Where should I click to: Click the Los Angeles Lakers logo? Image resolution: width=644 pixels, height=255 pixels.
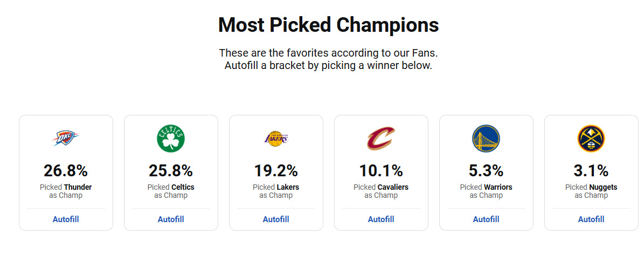pyautogui.click(x=276, y=139)
